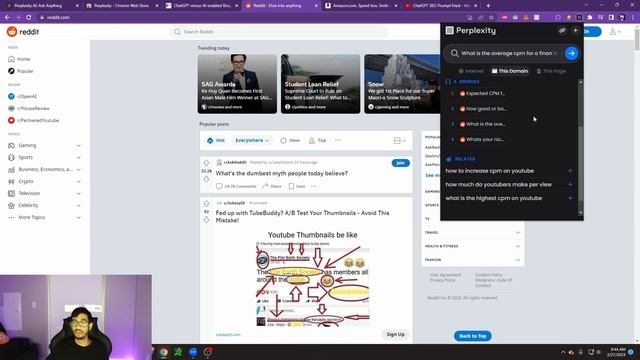Select This Page scope in Perplexity

551,71
